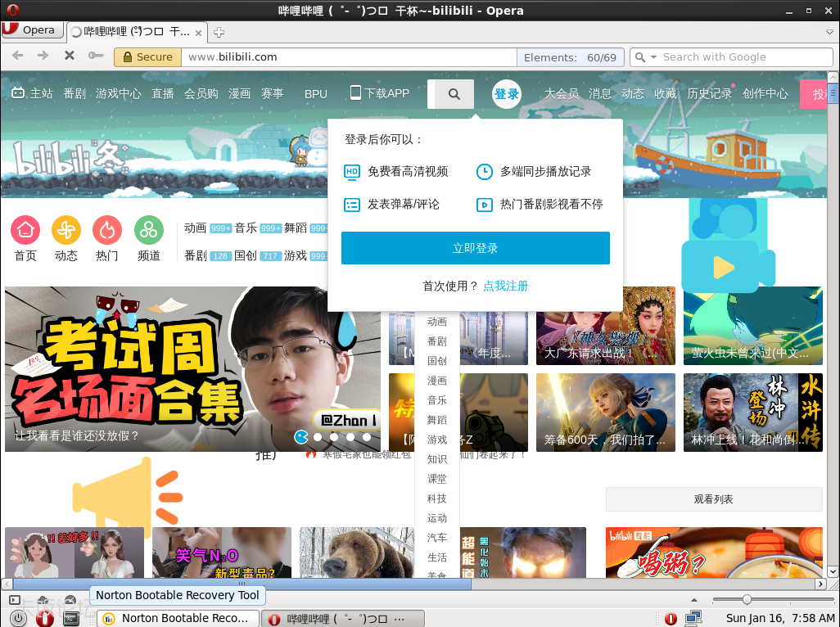The image size is (840, 627).
Task: Stop page loading with X button
Action: click(69, 56)
